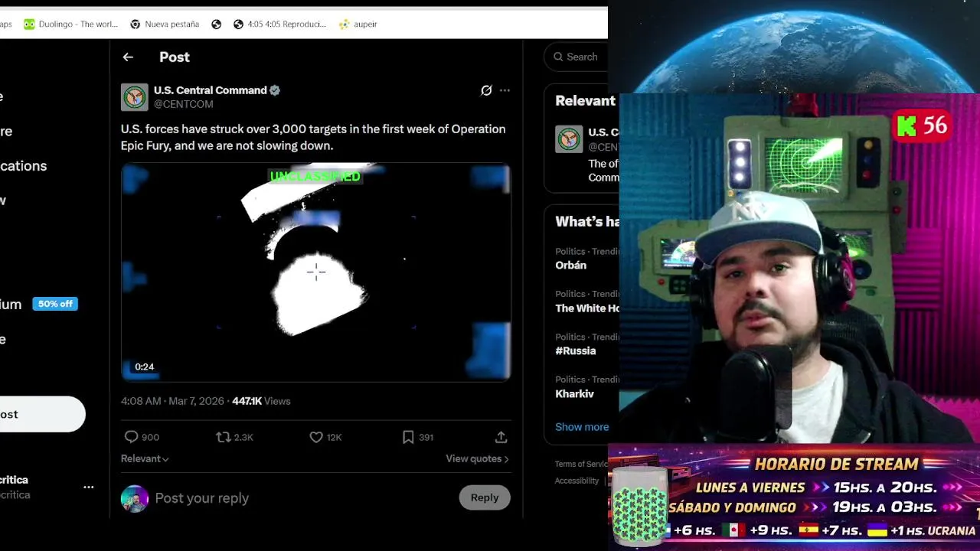Share the post via the upload icon

(501, 437)
